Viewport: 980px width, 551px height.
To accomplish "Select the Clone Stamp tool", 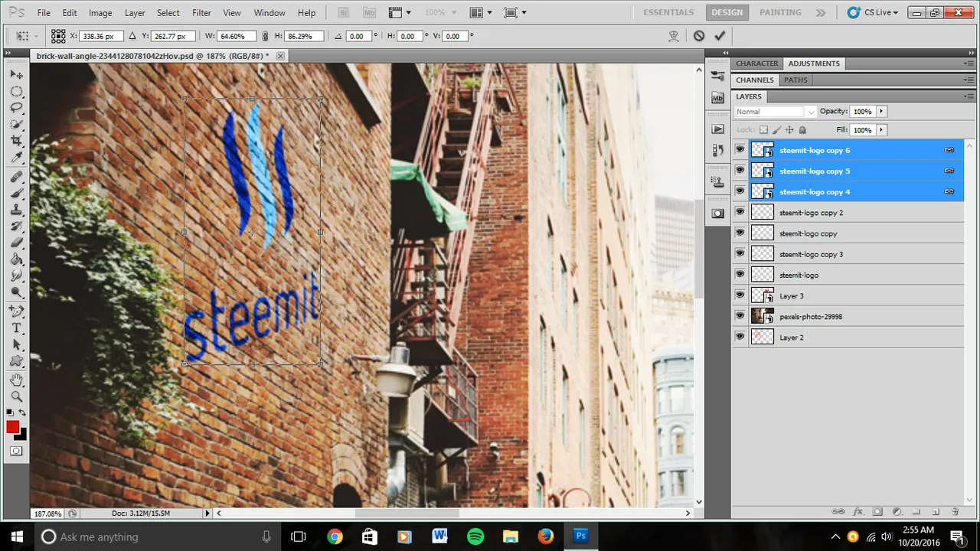I will tap(16, 210).
